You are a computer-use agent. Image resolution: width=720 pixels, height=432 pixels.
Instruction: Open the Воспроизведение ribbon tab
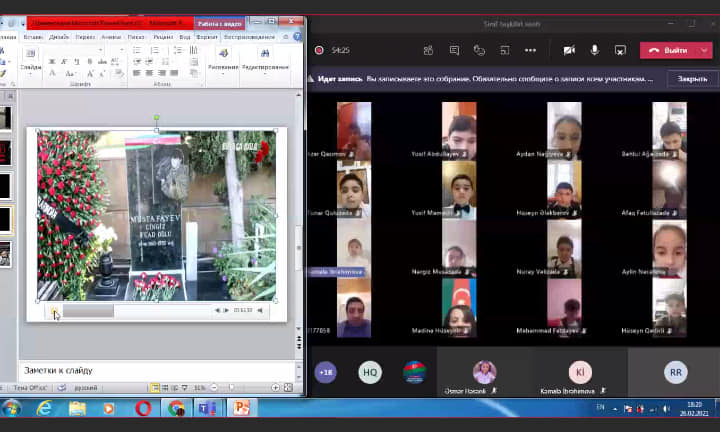[249, 37]
